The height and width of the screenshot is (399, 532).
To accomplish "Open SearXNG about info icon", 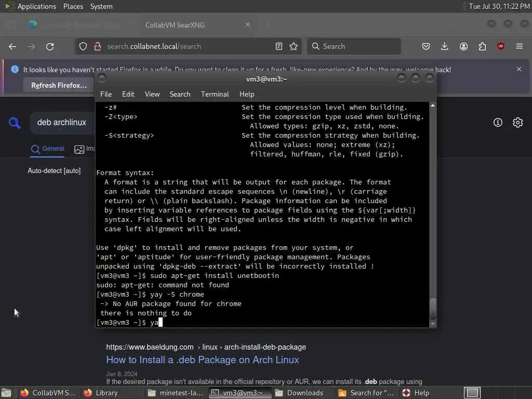I will [x=498, y=123].
